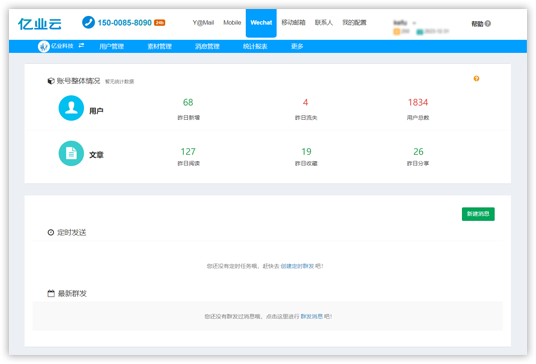Switch to the Wechat tab
Image resolution: width=536 pixels, height=364 pixels.
click(x=261, y=23)
